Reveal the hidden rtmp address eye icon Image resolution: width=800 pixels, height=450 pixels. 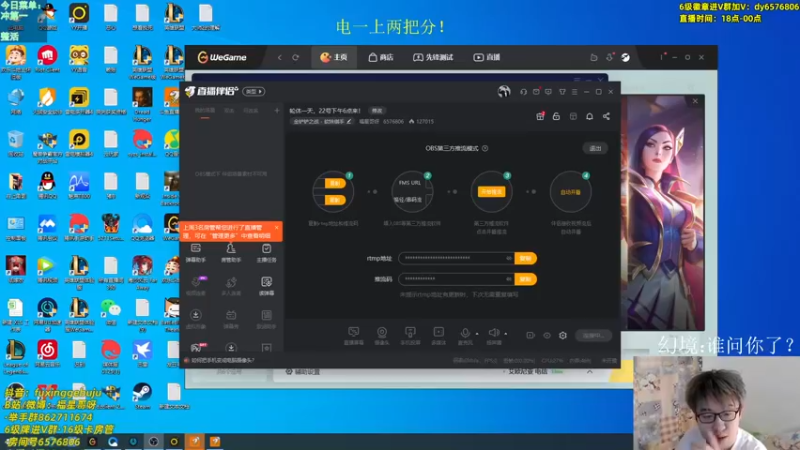click(x=509, y=258)
